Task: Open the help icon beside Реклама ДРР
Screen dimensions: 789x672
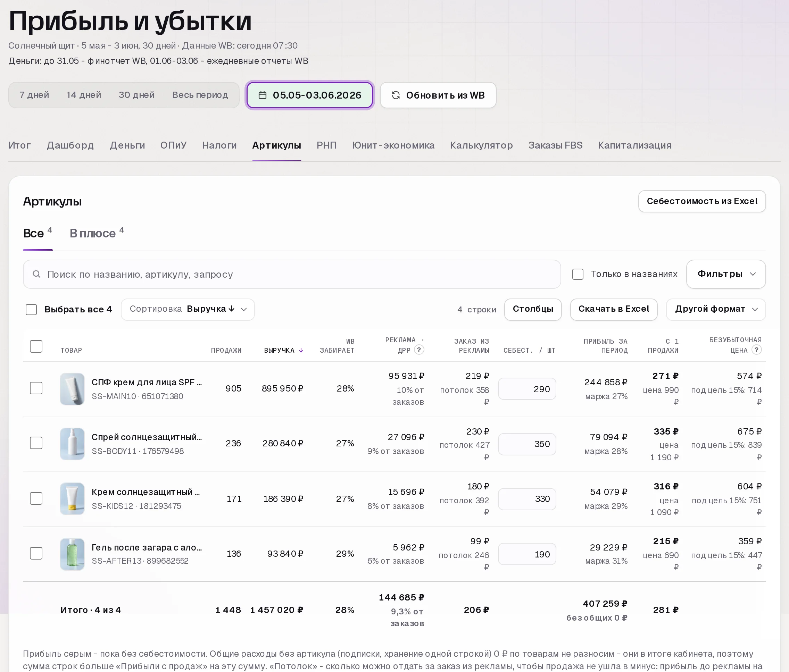Action: (419, 350)
